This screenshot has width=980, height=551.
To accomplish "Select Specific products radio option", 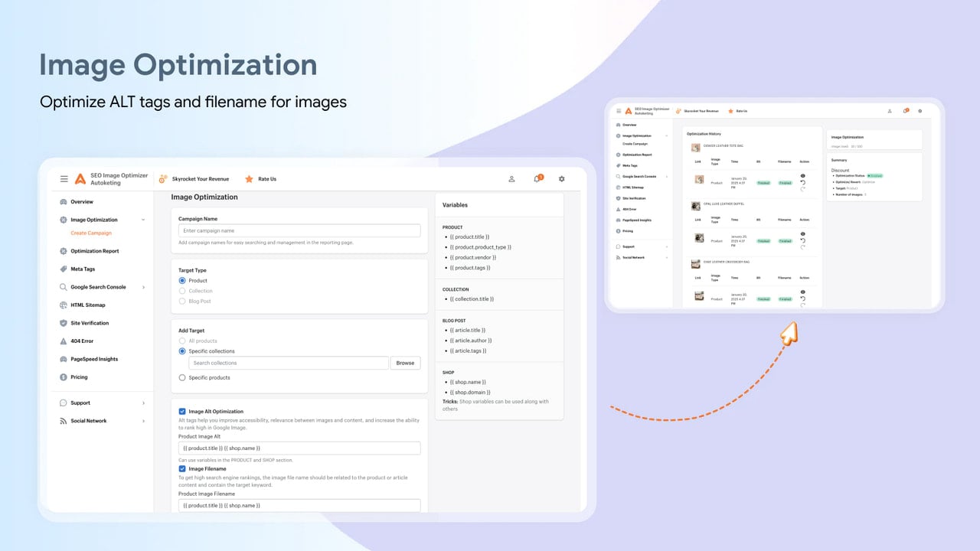I will 182,377.
